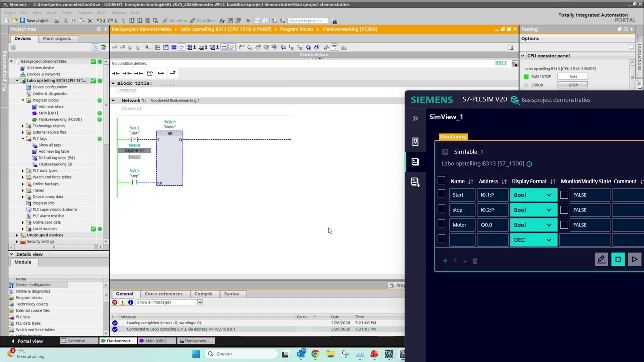The height and width of the screenshot is (362, 644).
Task: Open the Bool display format dropdown for stop
Action: [x=533, y=210]
